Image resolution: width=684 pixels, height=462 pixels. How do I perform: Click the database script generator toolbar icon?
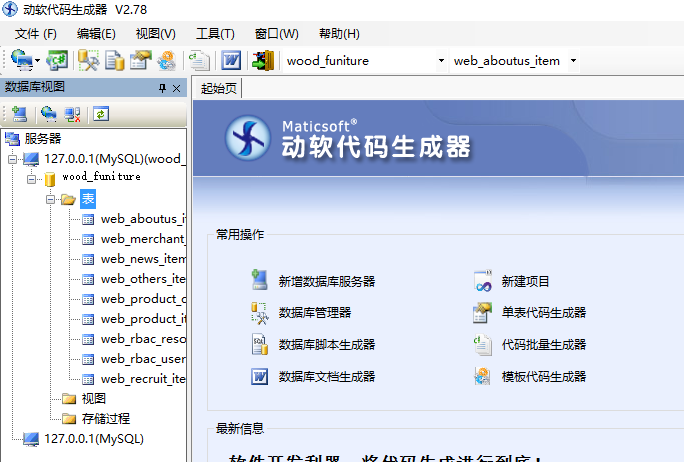click(114, 60)
